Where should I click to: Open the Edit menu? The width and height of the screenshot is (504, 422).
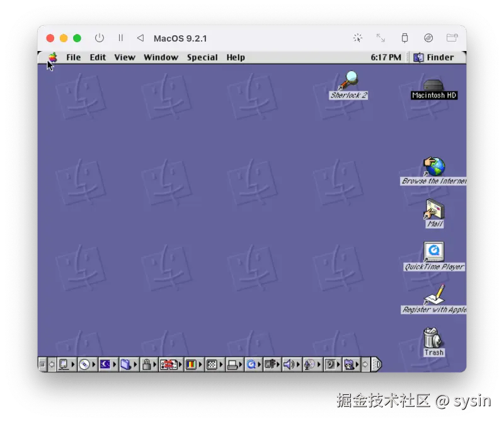pyautogui.click(x=98, y=57)
